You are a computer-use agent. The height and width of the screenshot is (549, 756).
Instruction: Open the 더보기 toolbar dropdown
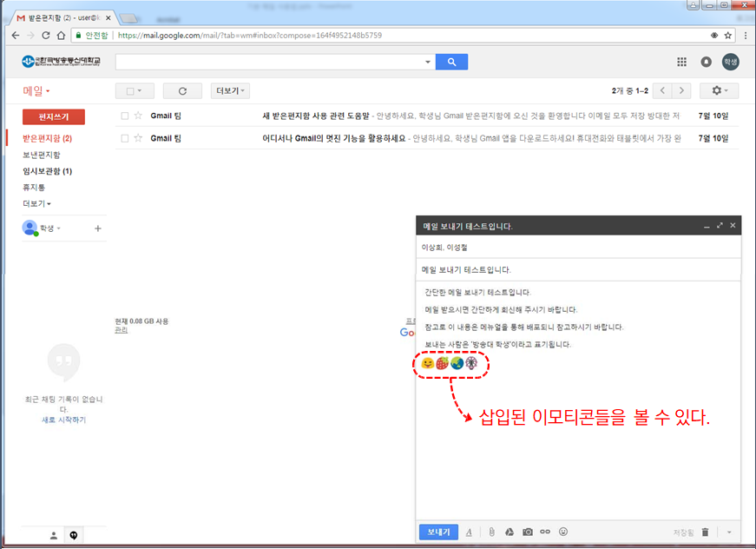click(x=231, y=90)
